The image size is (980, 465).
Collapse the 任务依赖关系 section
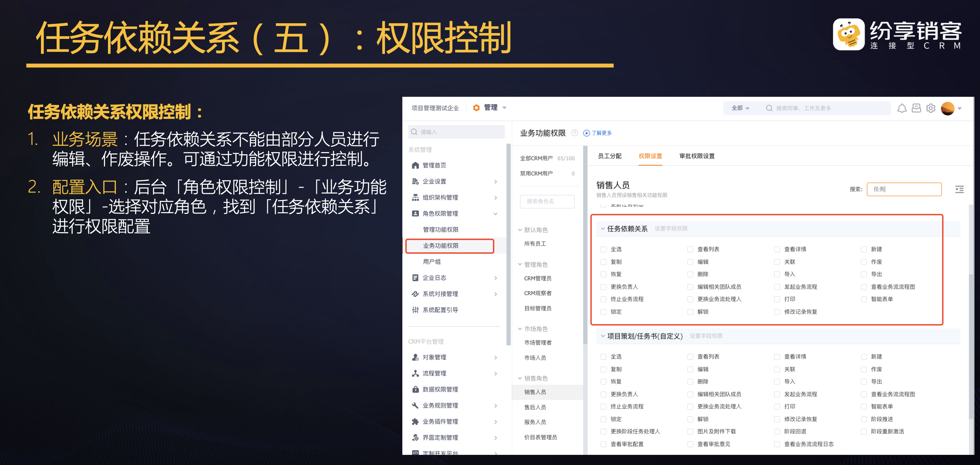(603, 229)
